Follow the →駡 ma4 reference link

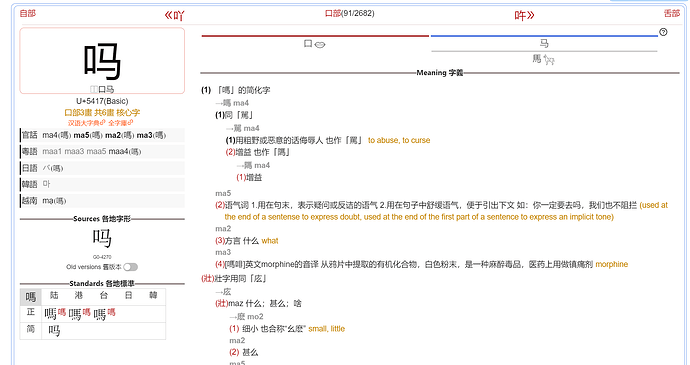[242, 128]
